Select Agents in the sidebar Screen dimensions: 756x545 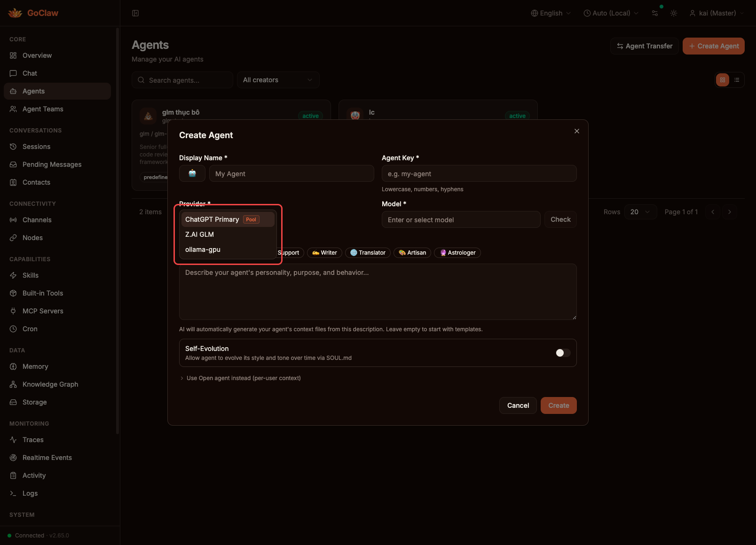(x=57, y=91)
